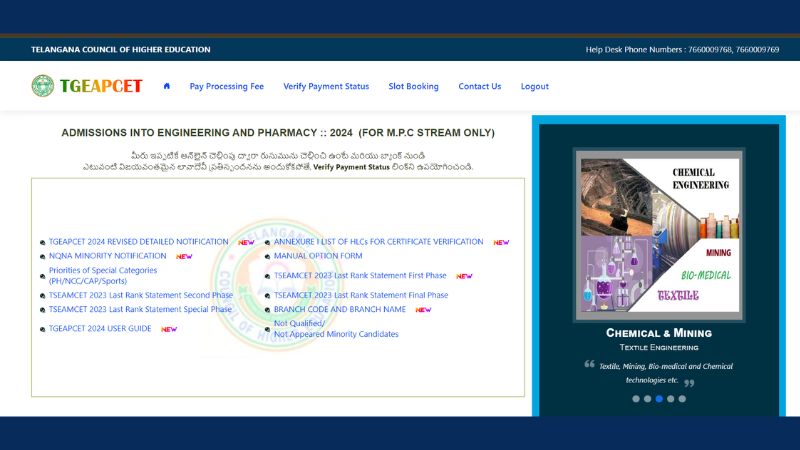Click NEW badge beside Revised Detailed Notification
This screenshot has width=800, height=450.
(x=246, y=242)
